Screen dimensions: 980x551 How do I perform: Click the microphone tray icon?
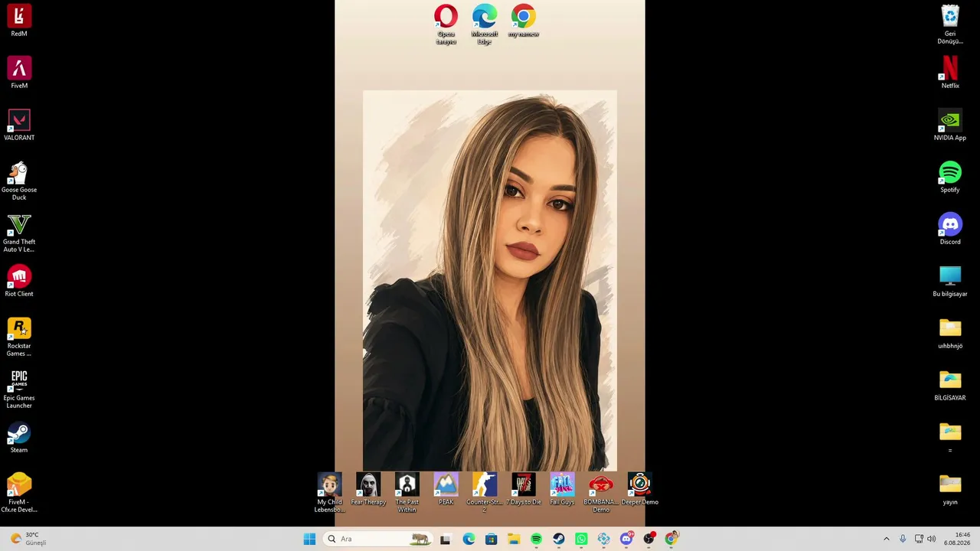(903, 539)
